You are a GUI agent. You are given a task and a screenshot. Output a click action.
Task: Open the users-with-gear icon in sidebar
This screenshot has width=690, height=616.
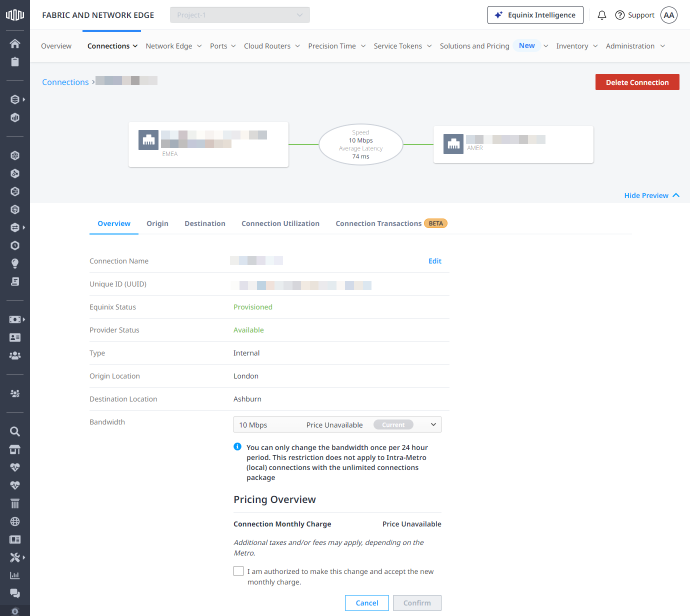15,393
